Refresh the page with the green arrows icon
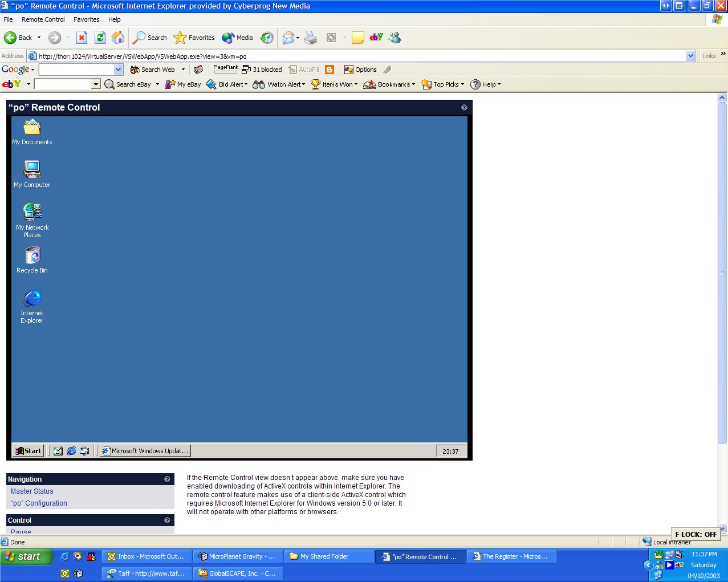Image resolution: width=728 pixels, height=582 pixels. (x=100, y=38)
